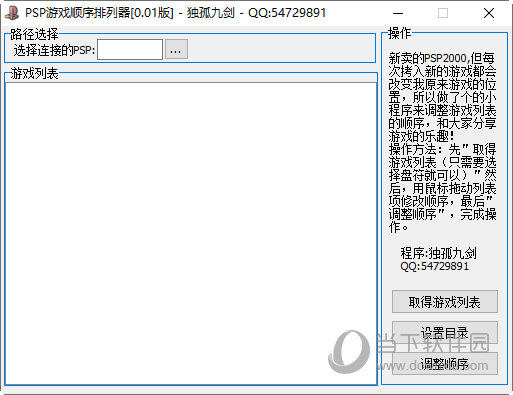The height and width of the screenshot is (395, 513).
Task: Click the 程序:独孤九剑 QQ:54729891 author text
Action: tap(439, 259)
